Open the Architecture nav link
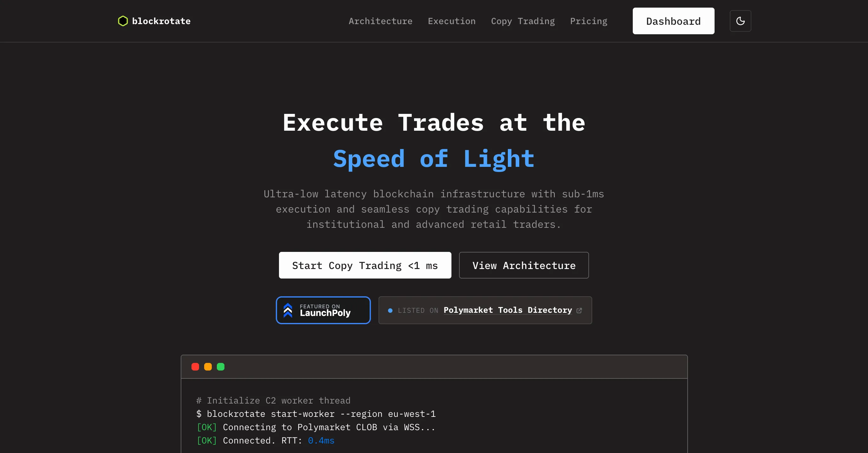 pyautogui.click(x=380, y=21)
